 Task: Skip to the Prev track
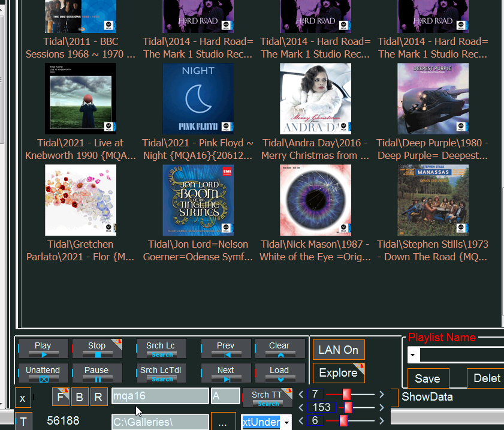(x=226, y=348)
